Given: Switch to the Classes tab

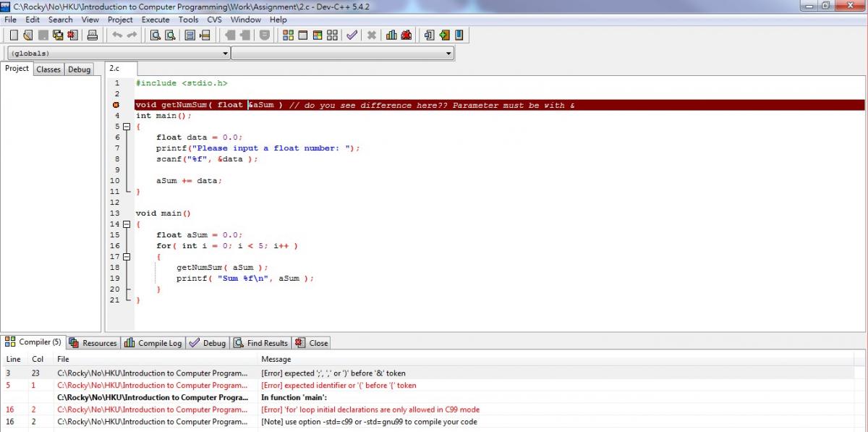Looking at the screenshot, I should pos(48,69).
